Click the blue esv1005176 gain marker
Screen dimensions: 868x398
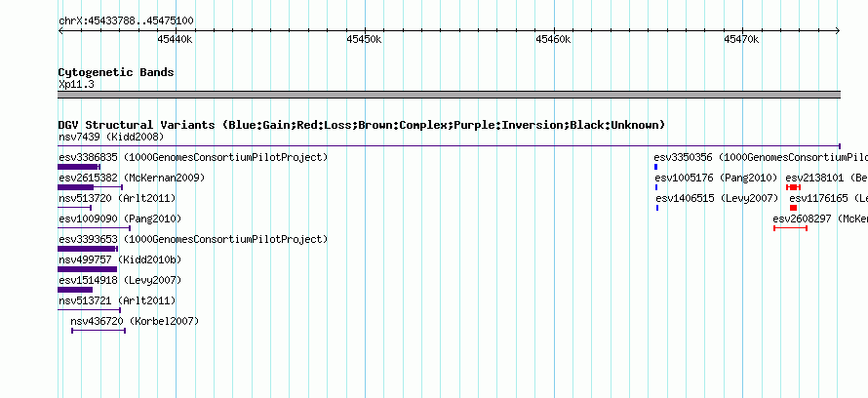point(656,187)
